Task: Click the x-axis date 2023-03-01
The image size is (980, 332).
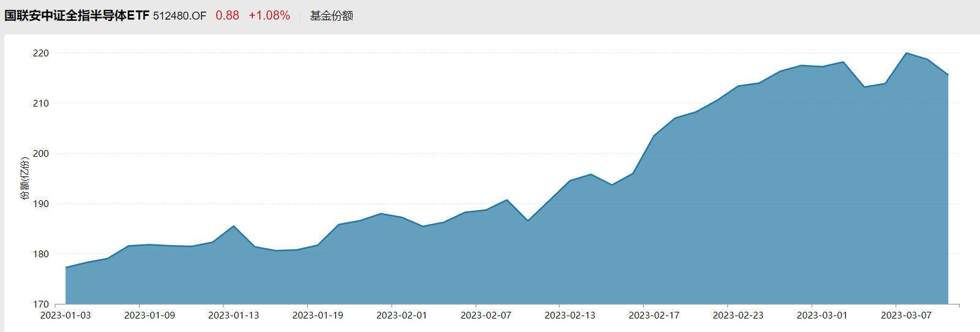Action: pos(822,315)
